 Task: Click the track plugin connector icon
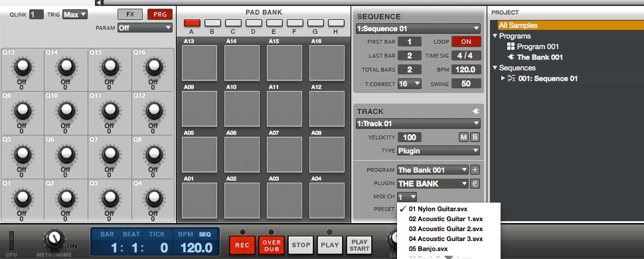click(x=476, y=112)
